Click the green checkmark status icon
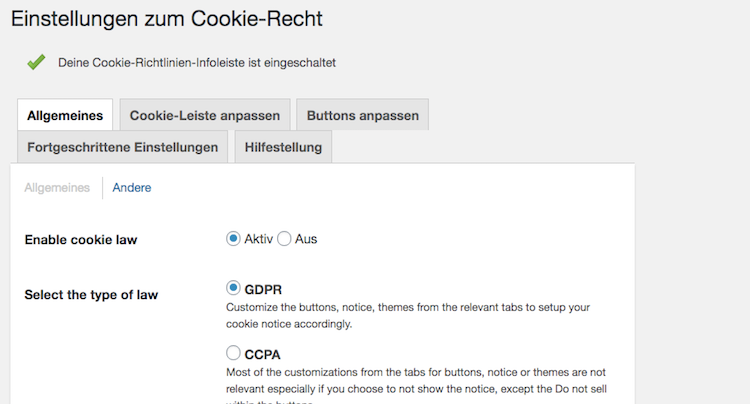This screenshot has height=404, width=750. click(36, 62)
